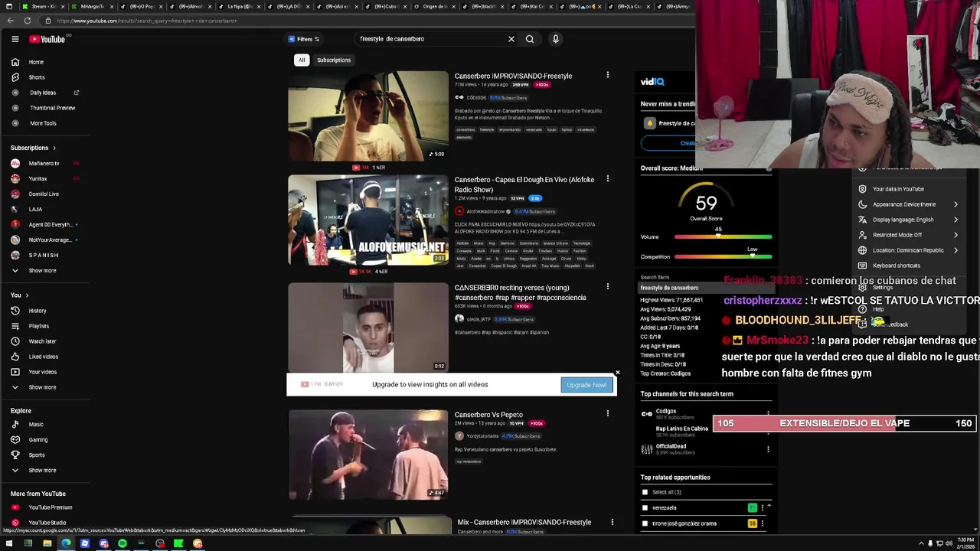Open the You section chevron

point(27,295)
